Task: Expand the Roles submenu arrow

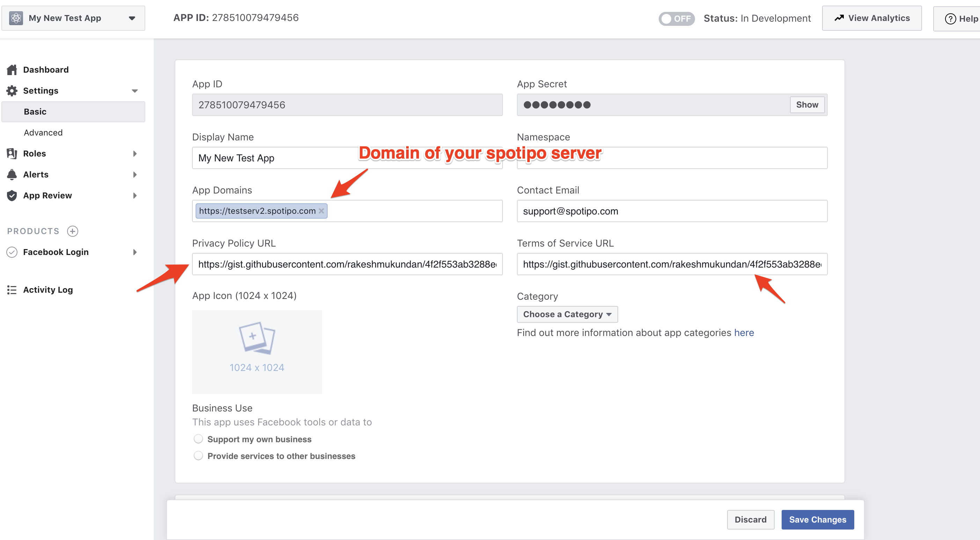Action: click(x=135, y=154)
